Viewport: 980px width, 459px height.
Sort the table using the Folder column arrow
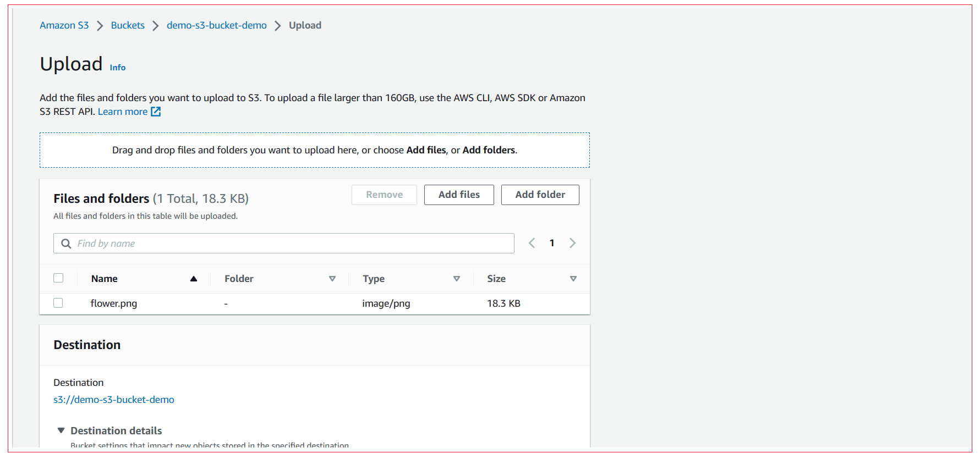click(x=332, y=279)
